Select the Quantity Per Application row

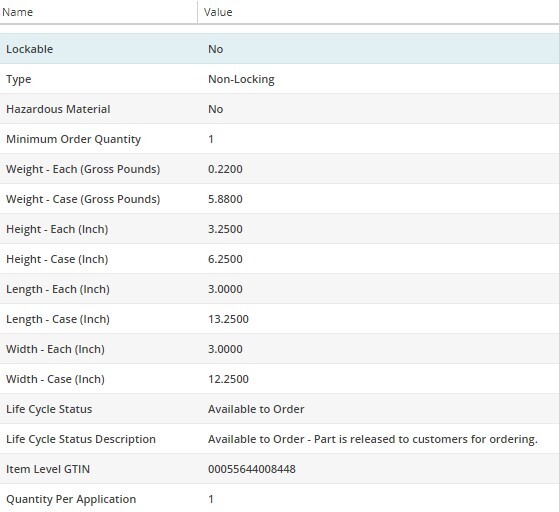(280, 499)
